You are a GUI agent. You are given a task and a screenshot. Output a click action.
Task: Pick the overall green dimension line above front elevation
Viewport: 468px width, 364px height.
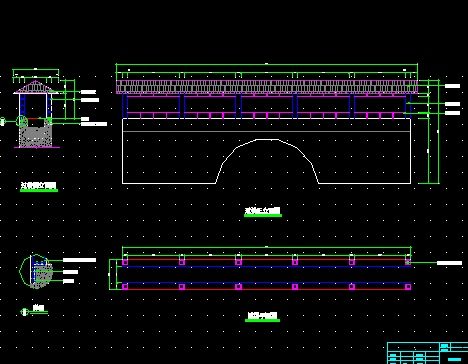[x=267, y=64]
